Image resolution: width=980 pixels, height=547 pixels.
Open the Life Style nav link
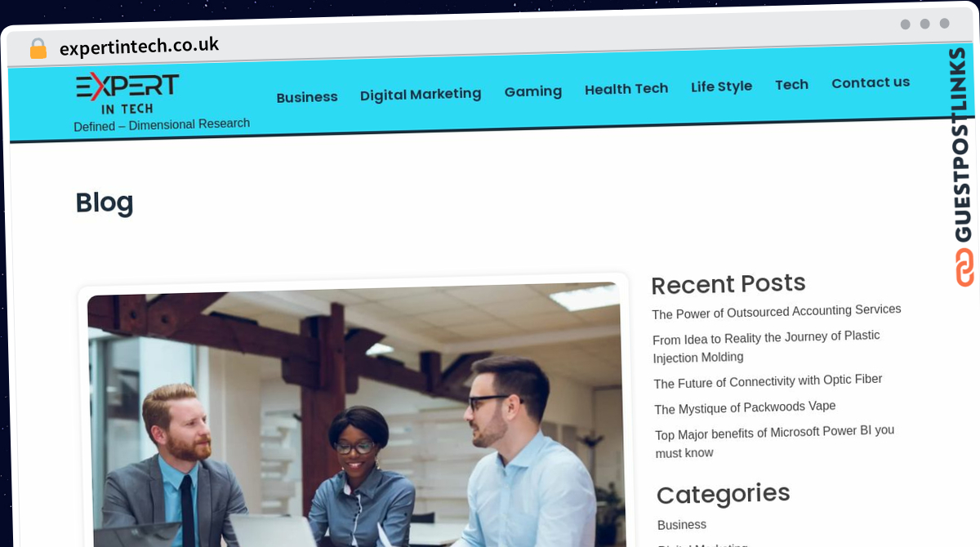721,86
